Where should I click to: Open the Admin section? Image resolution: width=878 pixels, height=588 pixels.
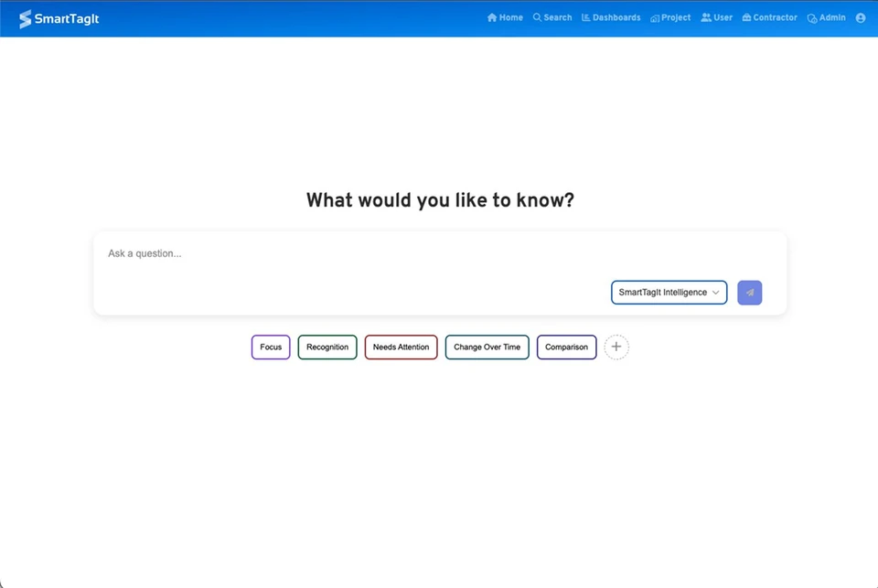(827, 18)
